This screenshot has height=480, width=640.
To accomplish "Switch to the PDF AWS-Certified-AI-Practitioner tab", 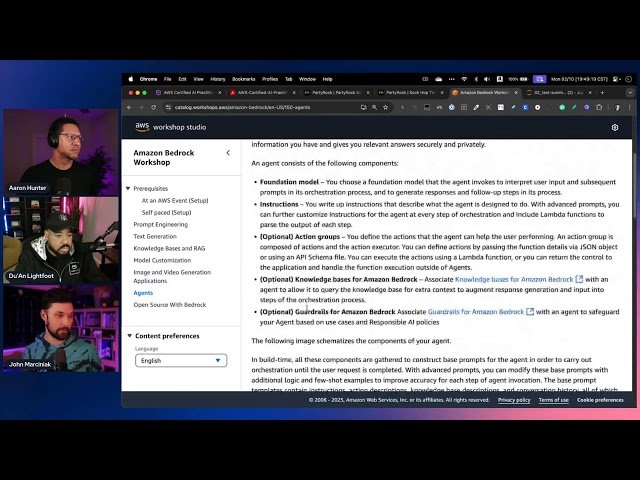I will click(x=262, y=93).
